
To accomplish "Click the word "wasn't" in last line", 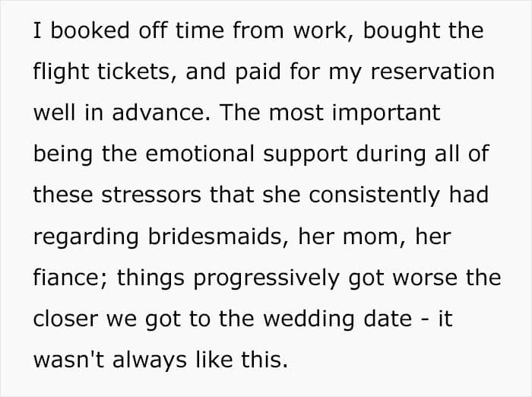I will (x=68, y=360).
